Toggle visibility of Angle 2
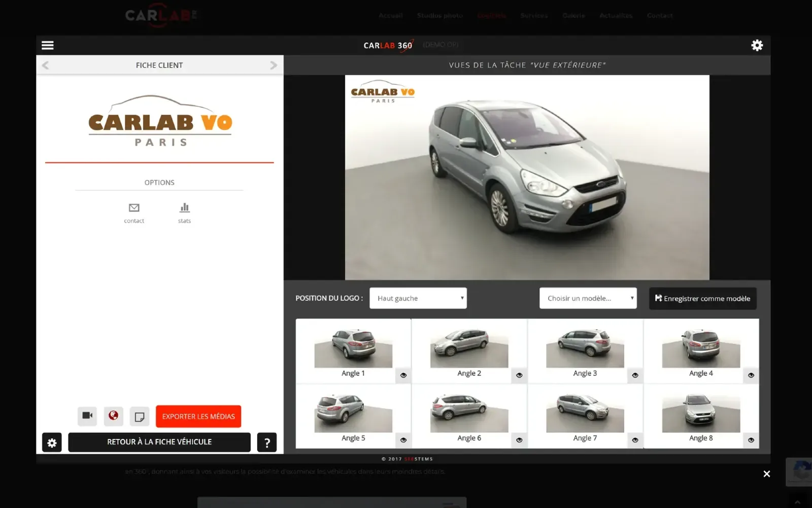812x508 pixels. pyautogui.click(x=519, y=375)
